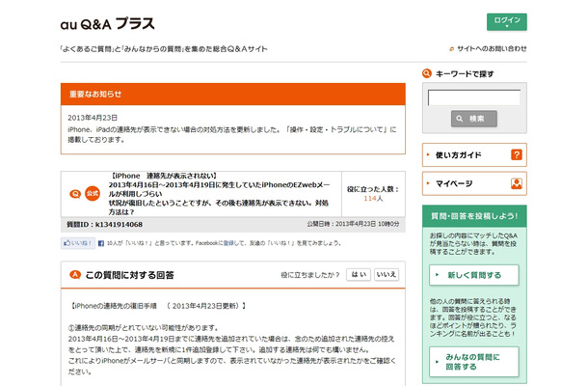
Task: Click みんなの質問に回答する button
Action: coord(474,362)
